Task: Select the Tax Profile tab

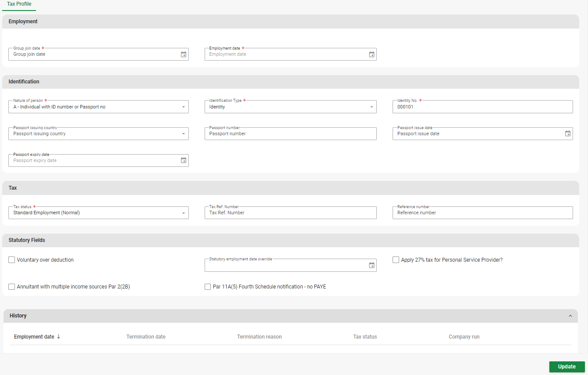Action: coord(19,4)
